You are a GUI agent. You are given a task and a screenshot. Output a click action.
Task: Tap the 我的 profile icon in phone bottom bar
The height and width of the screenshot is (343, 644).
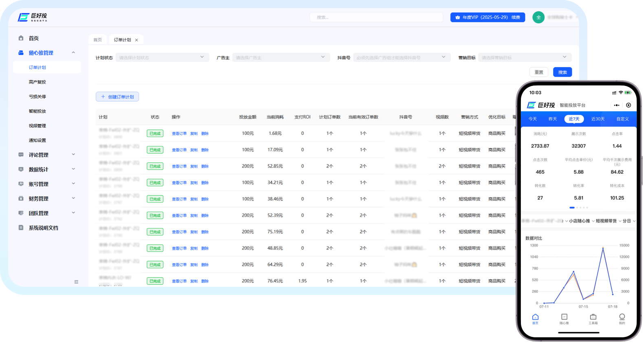point(622,317)
